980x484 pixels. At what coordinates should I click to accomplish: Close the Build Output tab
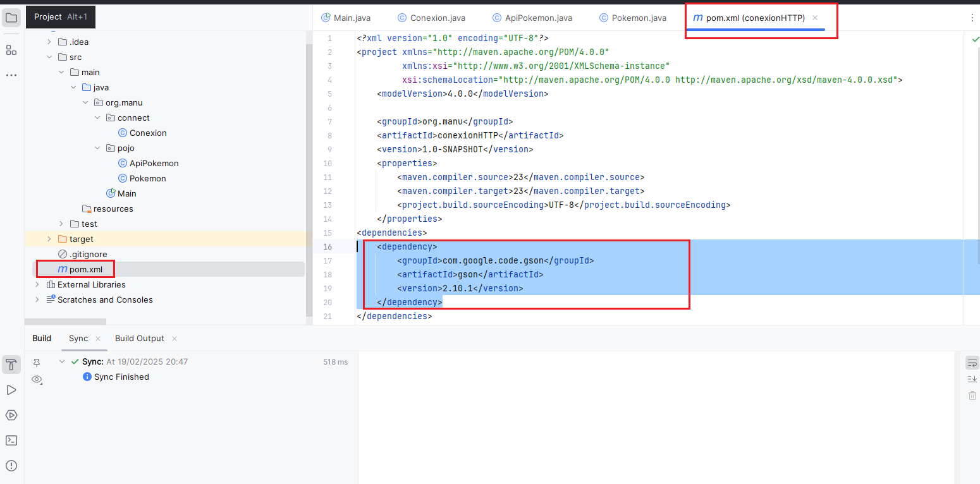tap(175, 339)
